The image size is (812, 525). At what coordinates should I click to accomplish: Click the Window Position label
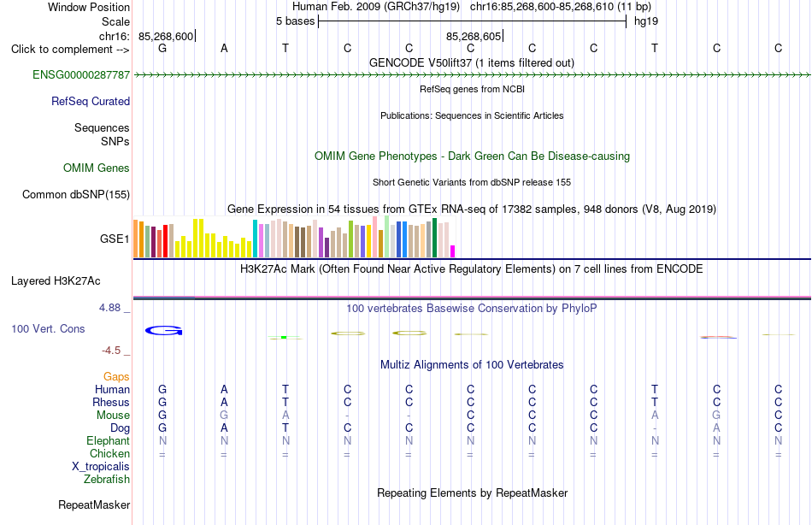pyautogui.click(x=89, y=7)
